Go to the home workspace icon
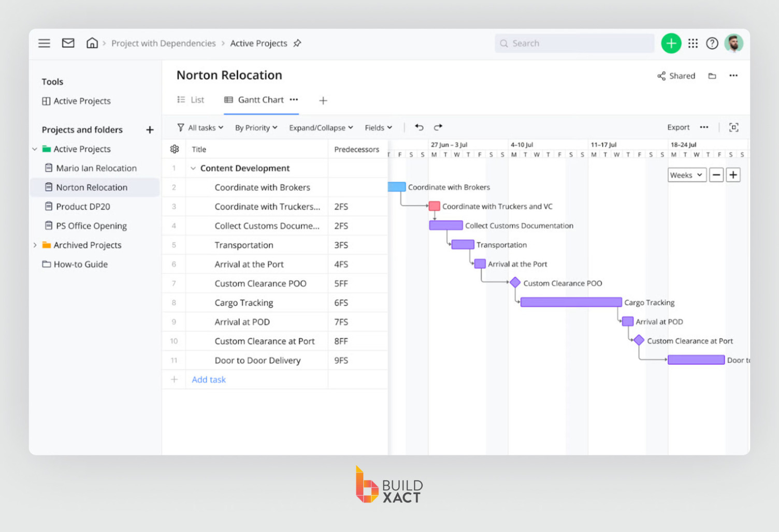The image size is (779, 532). click(x=92, y=43)
